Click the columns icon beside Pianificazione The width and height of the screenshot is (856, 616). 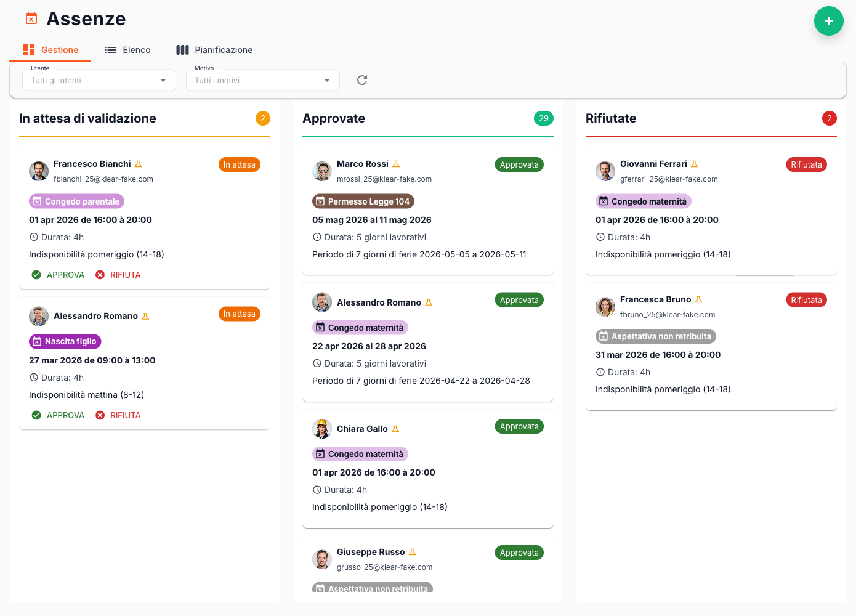[183, 49]
